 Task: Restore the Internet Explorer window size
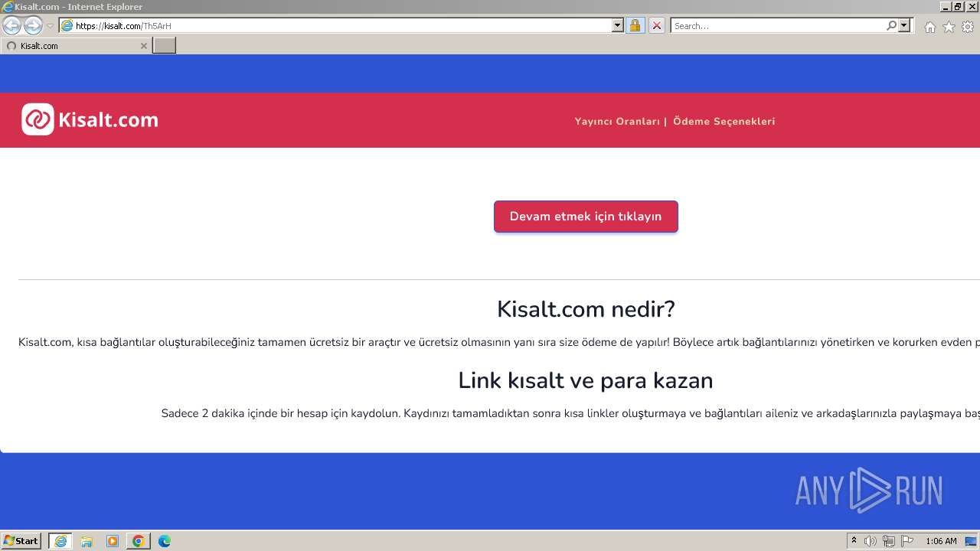958,7
